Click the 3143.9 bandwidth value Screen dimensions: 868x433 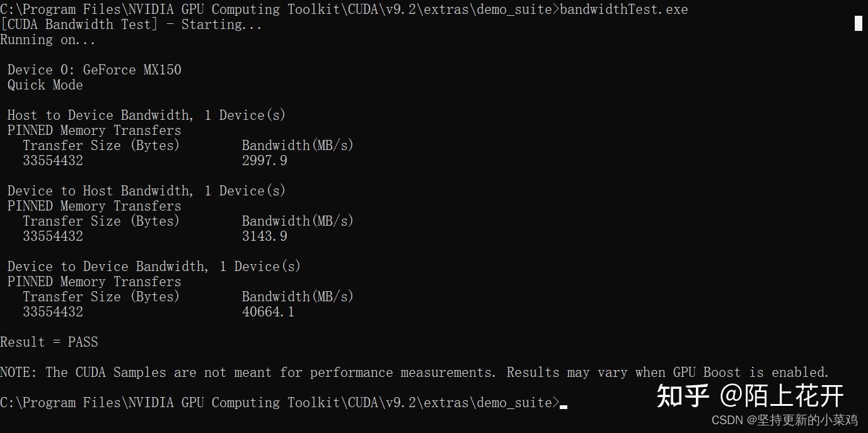pyautogui.click(x=264, y=236)
